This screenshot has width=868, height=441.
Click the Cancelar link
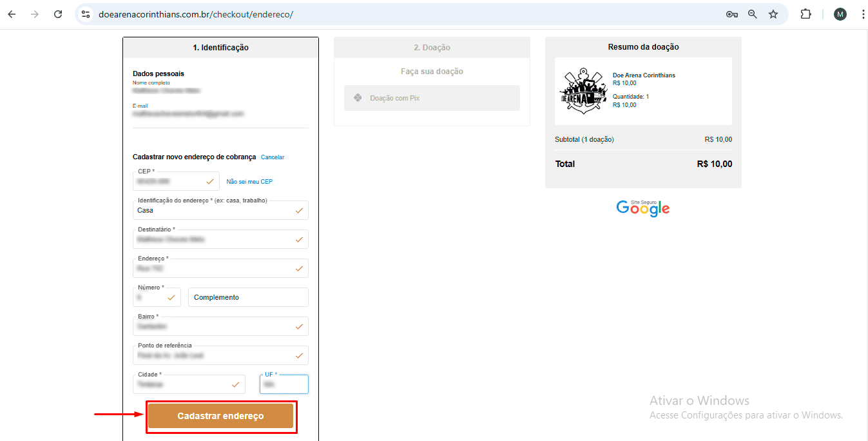(273, 157)
